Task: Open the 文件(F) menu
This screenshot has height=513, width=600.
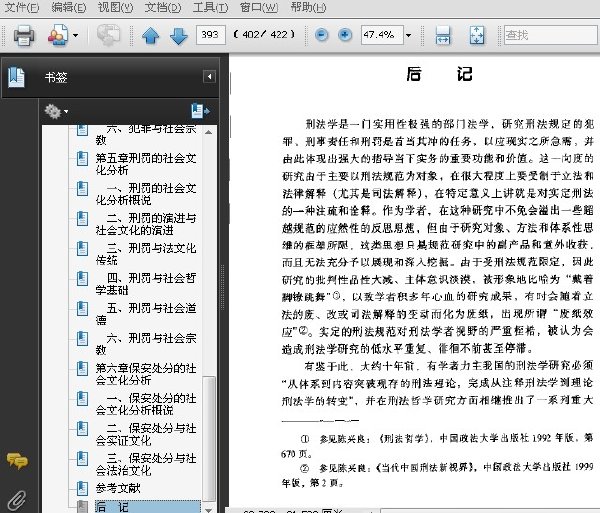Action: [x=22, y=7]
